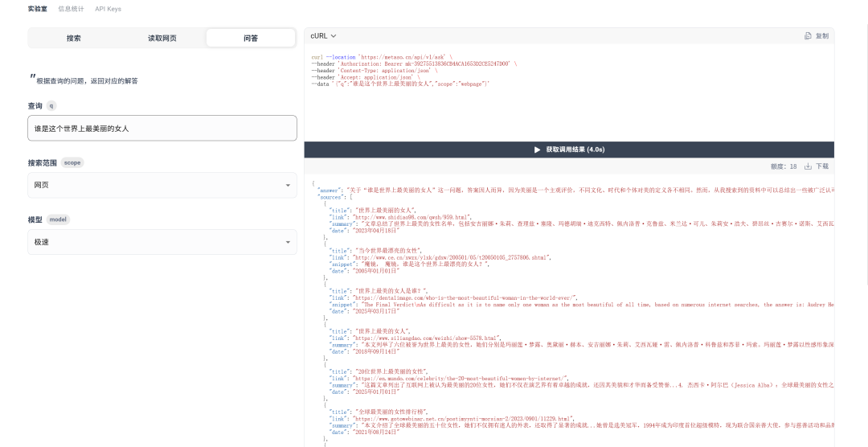Switch to the 读取网页 tab
The height and width of the screenshot is (447, 868).
click(x=162, y=39)
